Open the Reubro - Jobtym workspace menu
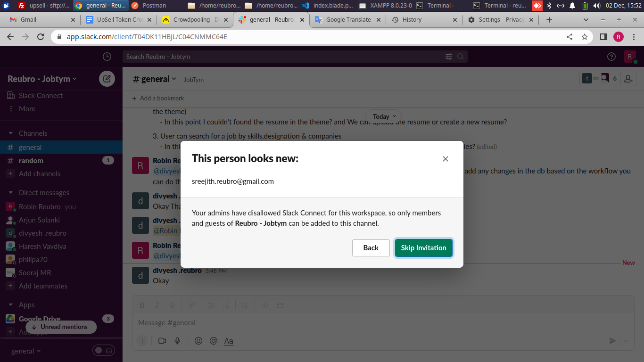This screenshot has width=644, height=362. pos(42,79)
